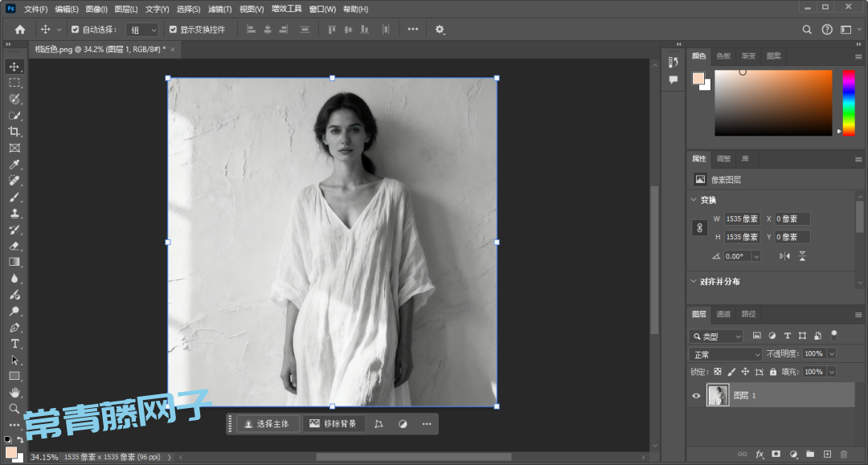
Task: Select the Crop tool
Action: click(14, 132)
